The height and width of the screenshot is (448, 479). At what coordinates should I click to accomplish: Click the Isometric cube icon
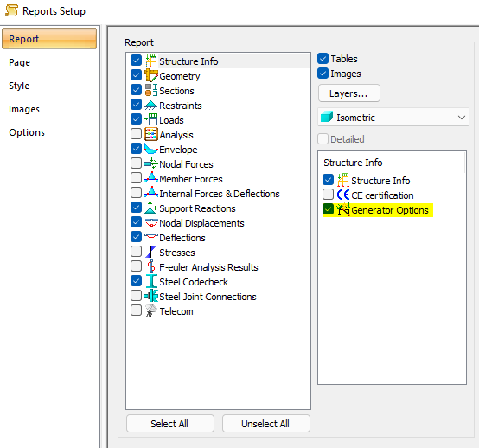click(327, 117)
